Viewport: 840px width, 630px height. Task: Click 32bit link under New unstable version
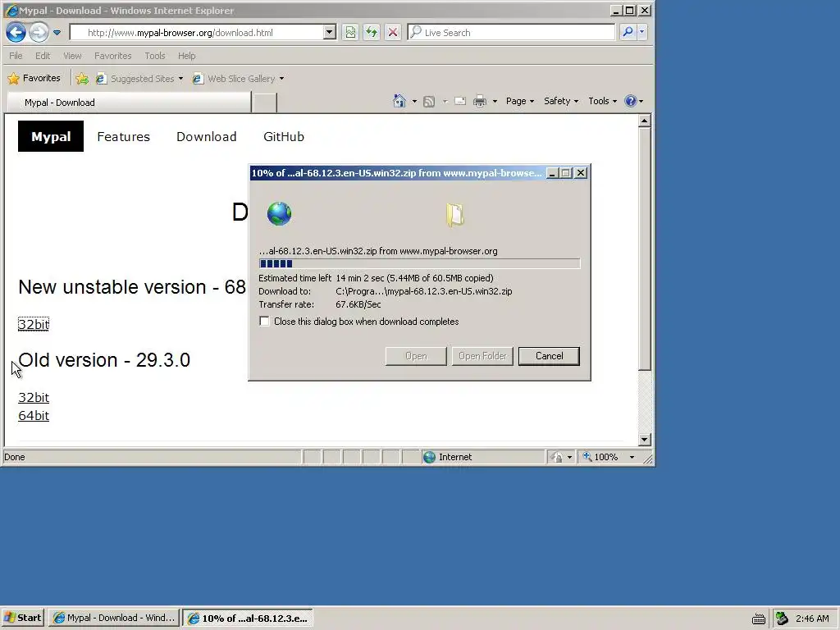(x=33, y=324)
